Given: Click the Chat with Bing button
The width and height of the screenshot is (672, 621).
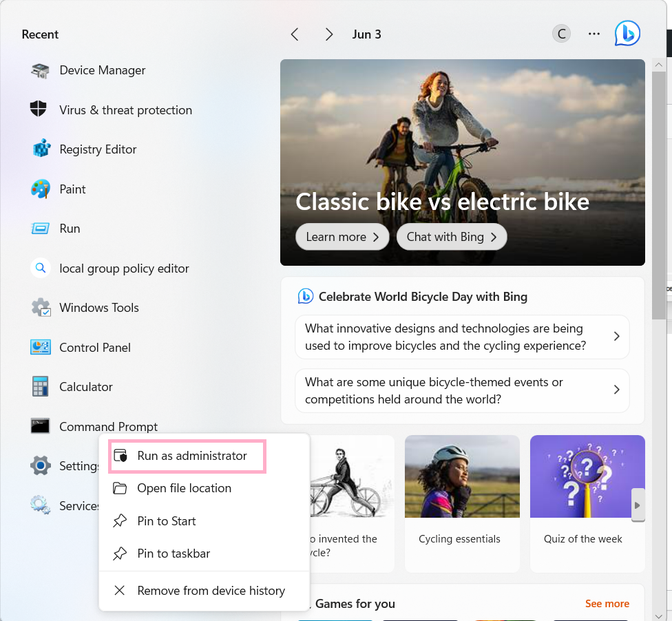Looking at the screenshot, I should click(452, 237).
